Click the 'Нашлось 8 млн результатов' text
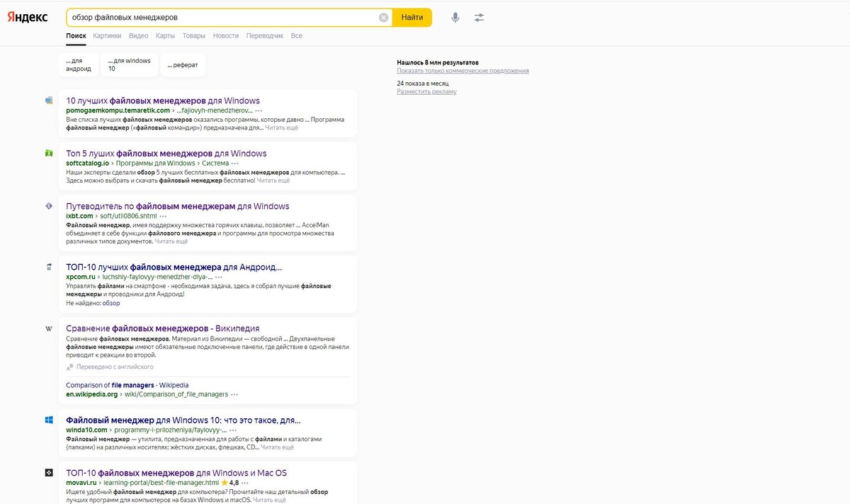 click(438, 62)
